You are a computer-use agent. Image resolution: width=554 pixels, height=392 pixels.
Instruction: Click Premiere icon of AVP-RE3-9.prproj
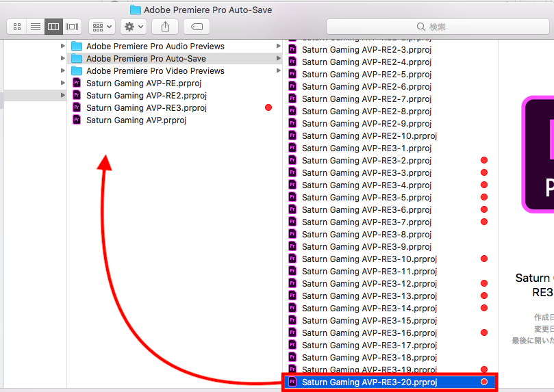coord(292,246)
